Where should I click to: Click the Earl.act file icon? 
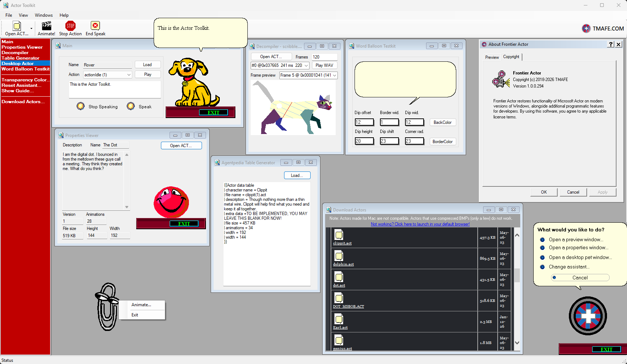(x=339, y=319)
